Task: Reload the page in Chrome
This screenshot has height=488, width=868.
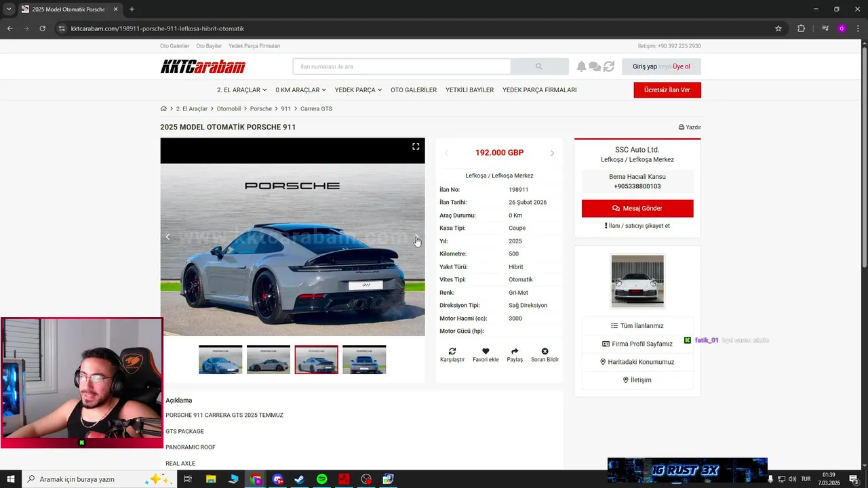Action: coord(42,28)
